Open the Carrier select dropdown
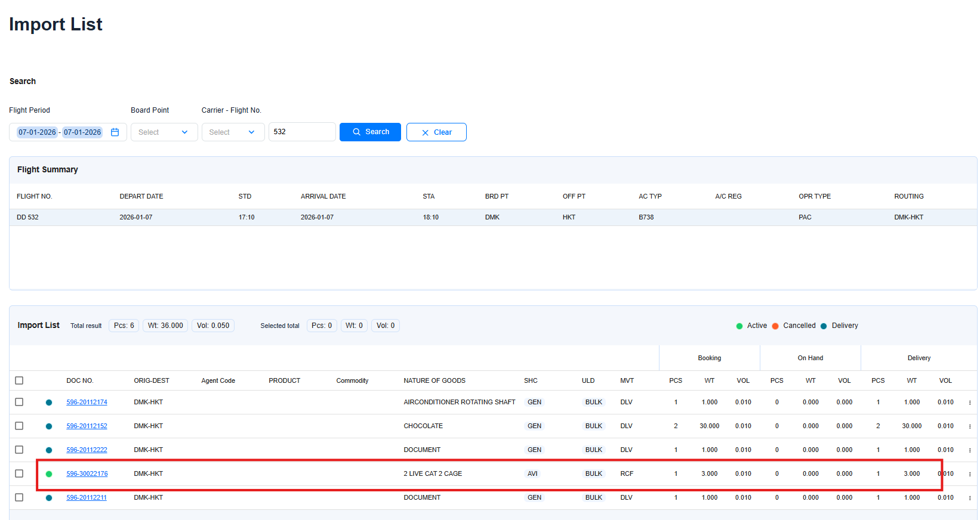Viewport: 980px width, 520px height. pyautogui.click(x=233, y=132)
